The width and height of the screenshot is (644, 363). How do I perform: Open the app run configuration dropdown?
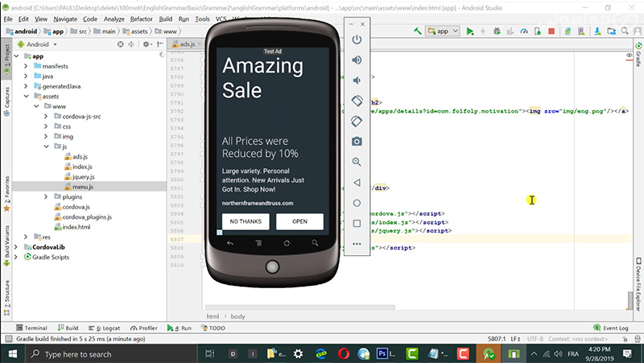[443, 31]
